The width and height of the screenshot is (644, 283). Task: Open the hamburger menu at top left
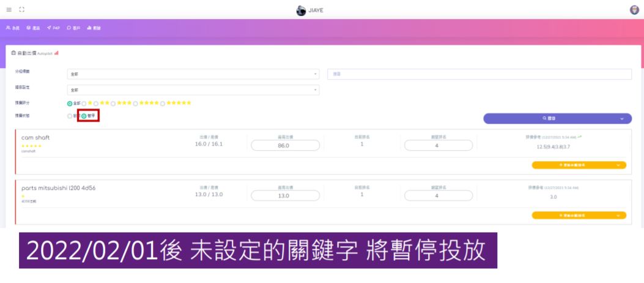[x=9, y=10]
